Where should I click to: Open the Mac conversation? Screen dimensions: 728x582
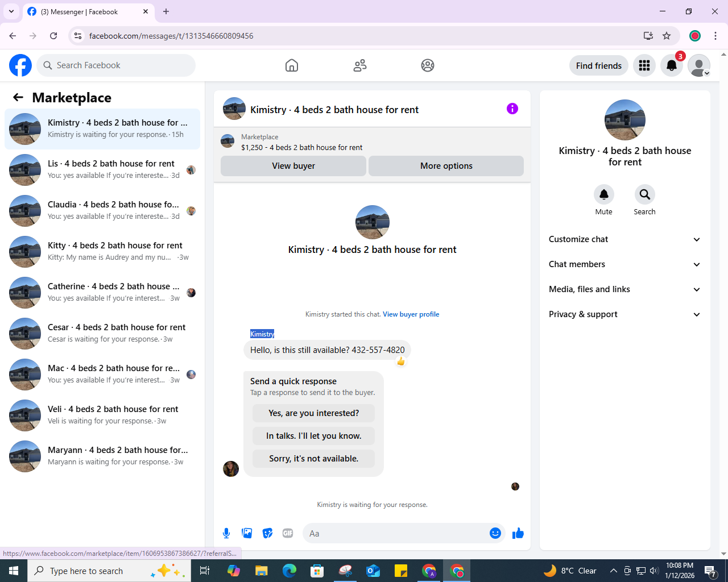102,375
